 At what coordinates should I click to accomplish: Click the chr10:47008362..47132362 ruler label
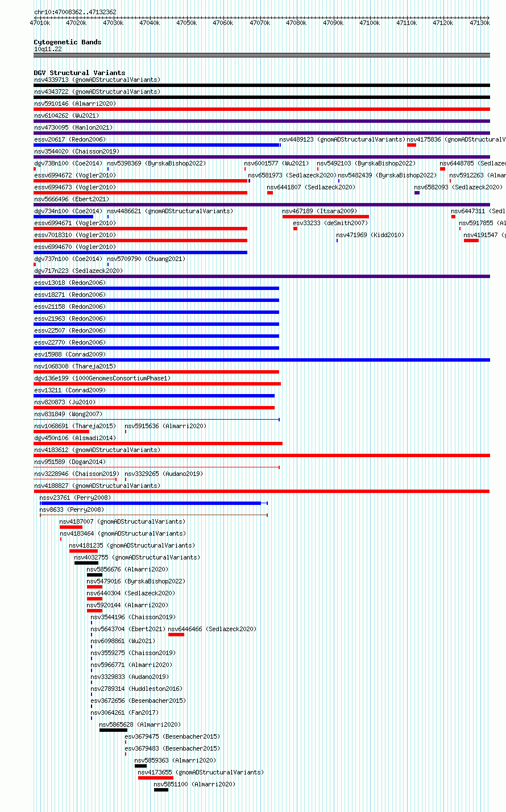75,12
